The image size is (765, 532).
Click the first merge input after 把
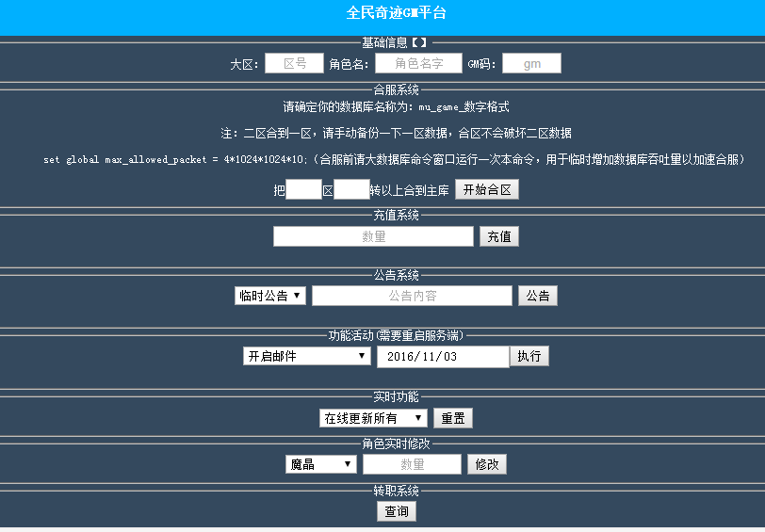(303, 189)
